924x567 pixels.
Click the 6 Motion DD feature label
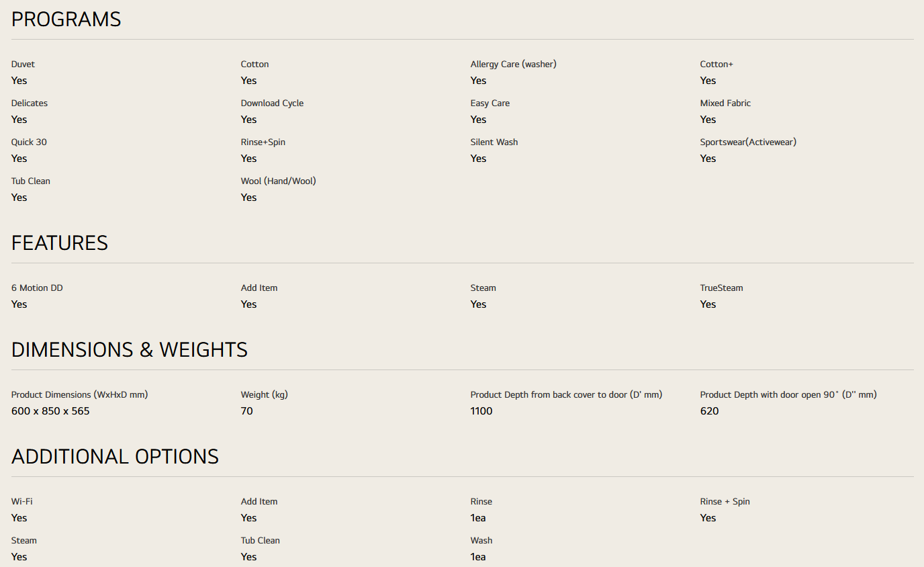[x=37, y=288]
